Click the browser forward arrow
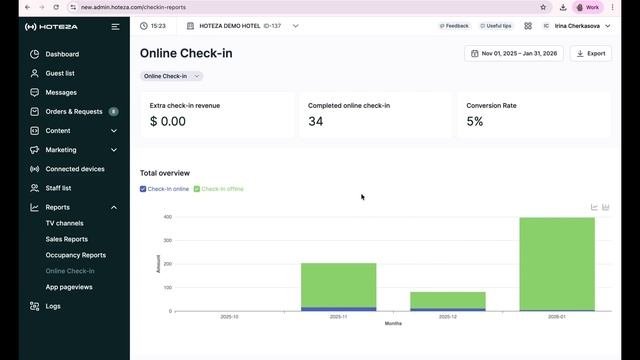The height and width of the screenshot is (360, 640). click(42, 7)
